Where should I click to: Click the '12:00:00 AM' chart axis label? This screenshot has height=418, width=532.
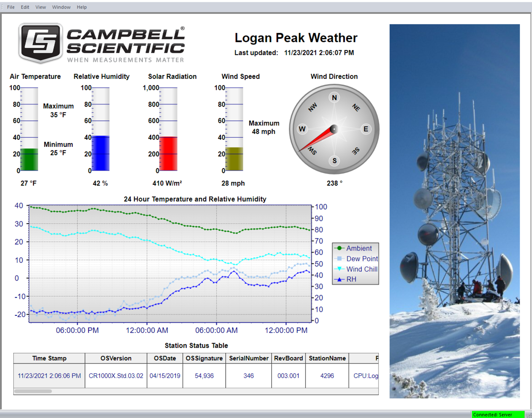(147, 330)
